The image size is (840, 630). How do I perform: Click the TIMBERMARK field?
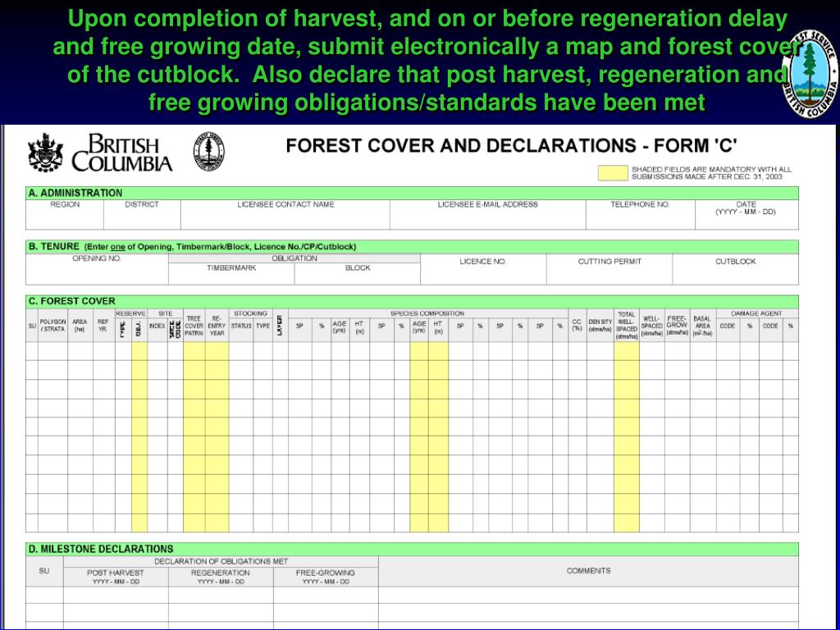pos(231,274)
